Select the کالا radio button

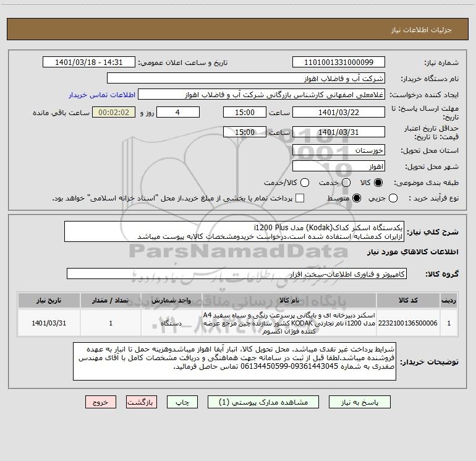click(378, 183)
